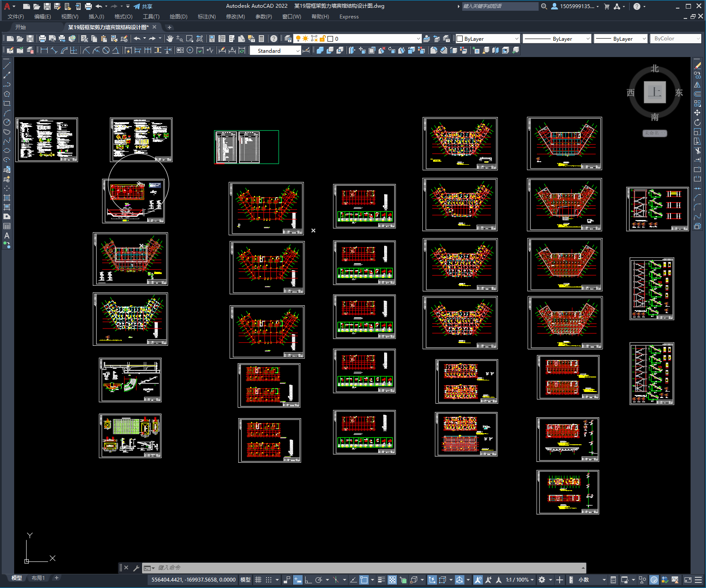Toggle drawing grid display in status bar

(258, 580)
